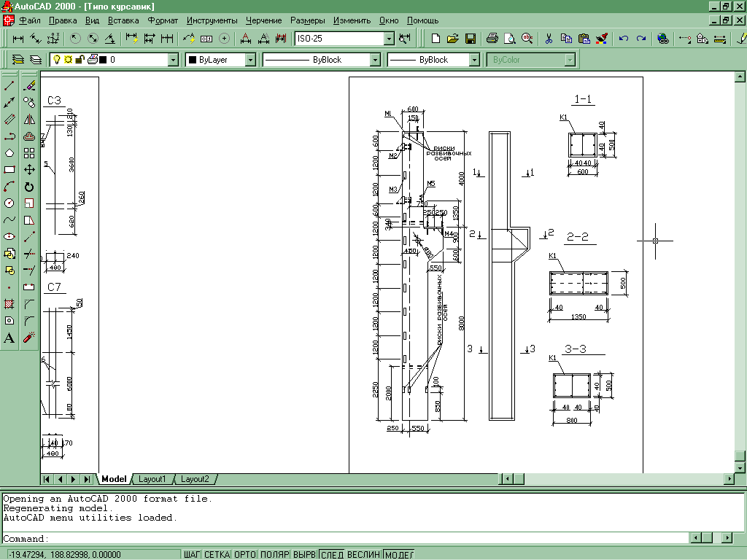
Task: Open the ByBlock linetype dropdown
Action: point(375,60)
